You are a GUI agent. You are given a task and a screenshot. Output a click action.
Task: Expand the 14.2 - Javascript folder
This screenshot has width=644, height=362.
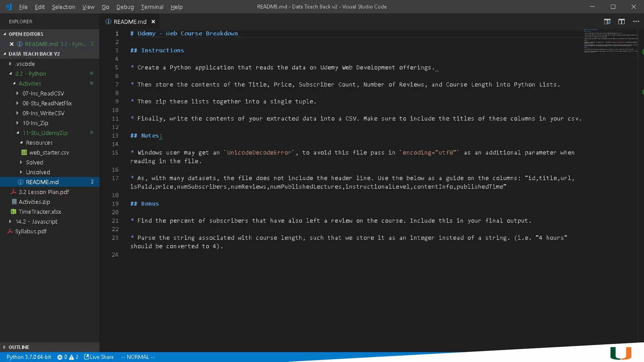36,222
